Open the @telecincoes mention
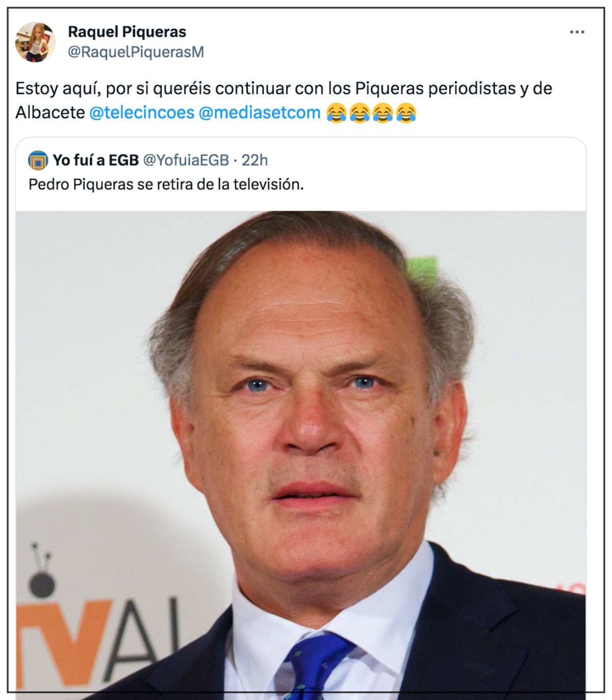The width and height of the screenshot is (612, 700). coord(142,112)
